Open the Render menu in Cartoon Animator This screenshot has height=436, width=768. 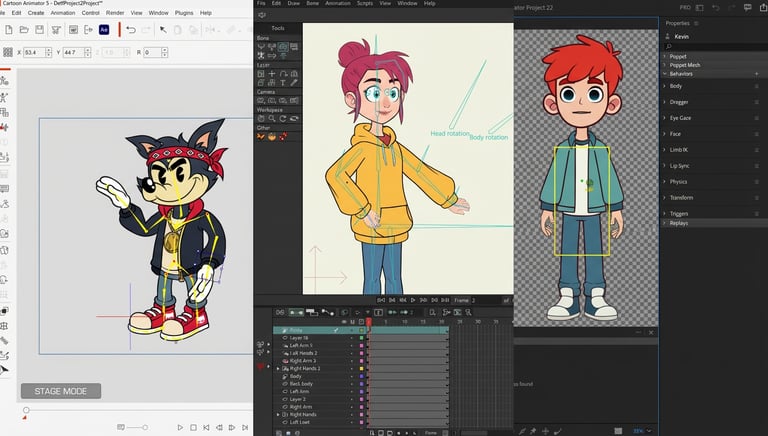pyautogui.click(x=115, y=13)
